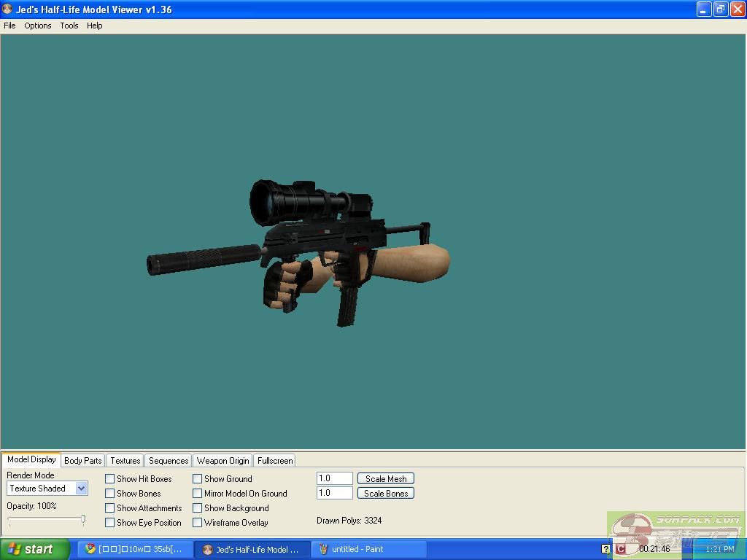Enable the Show Hit Boxes checkbox
This screenshot has height=560, width=747.
coord(110,479)
